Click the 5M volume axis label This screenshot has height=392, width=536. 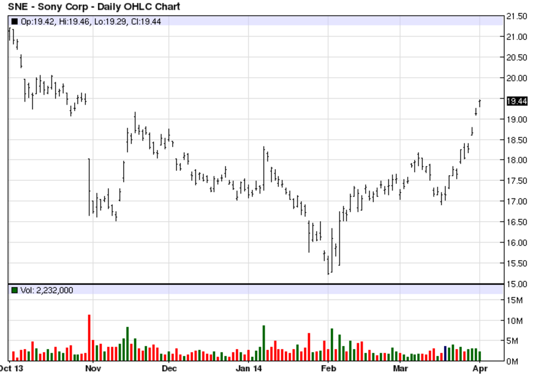(512, 341)
